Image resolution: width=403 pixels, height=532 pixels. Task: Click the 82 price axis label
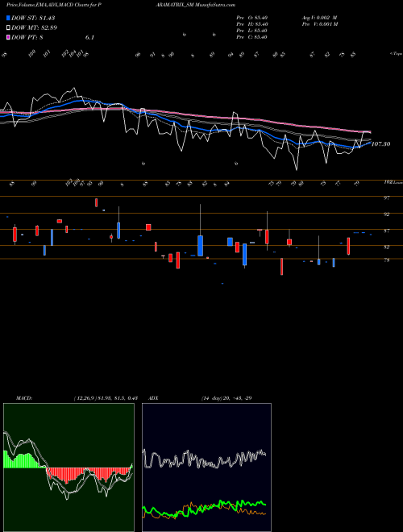tap(386, 247)
